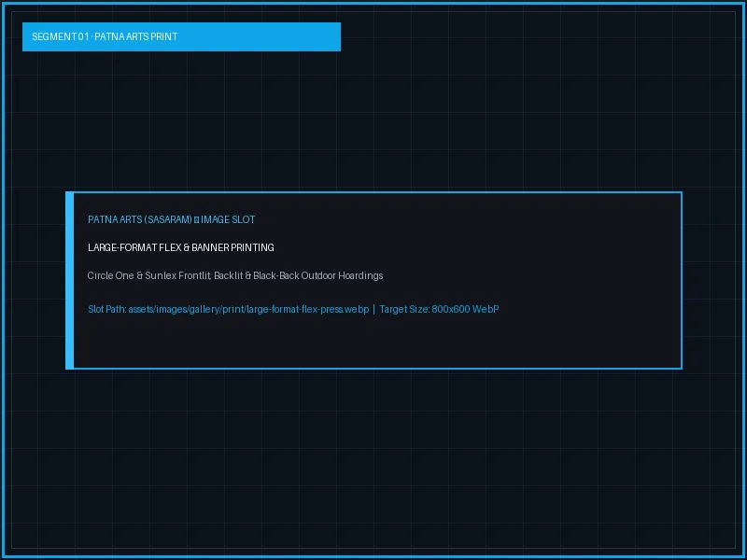Screen dimensions: 747x560
Task: Select the "PATNA ARTS (SASARAM) IMAGE SLOT" heading
Action: click(172, 219)
